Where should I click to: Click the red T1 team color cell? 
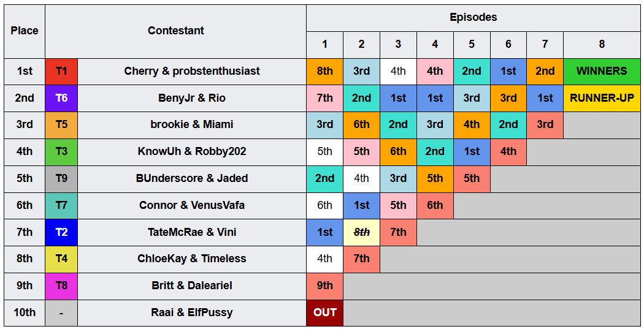click(x=61, y=72)
